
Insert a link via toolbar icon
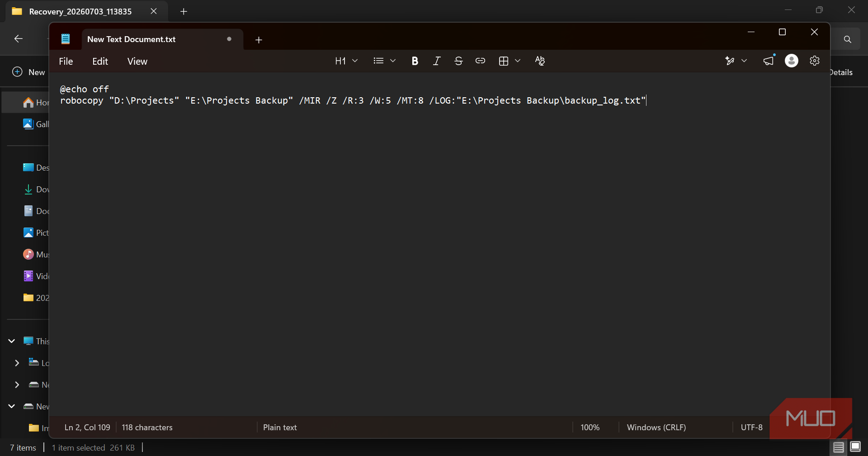click(x=480, y=61)
